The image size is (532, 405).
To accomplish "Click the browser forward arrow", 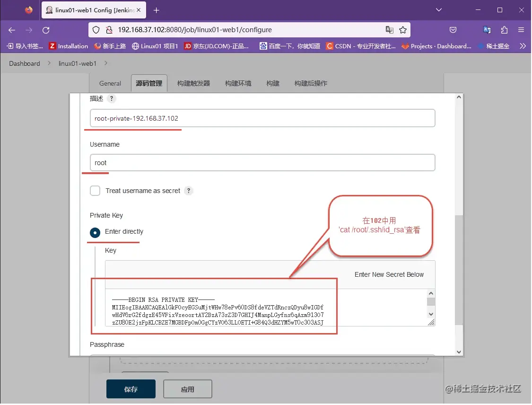I will pyautogui.click(x=29, y=30).
